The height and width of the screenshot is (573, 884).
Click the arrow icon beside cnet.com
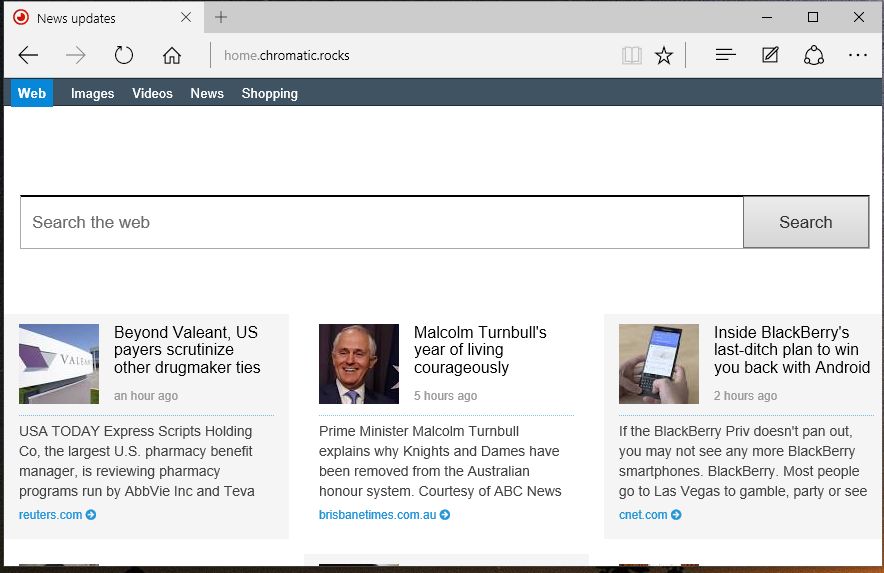676,514
